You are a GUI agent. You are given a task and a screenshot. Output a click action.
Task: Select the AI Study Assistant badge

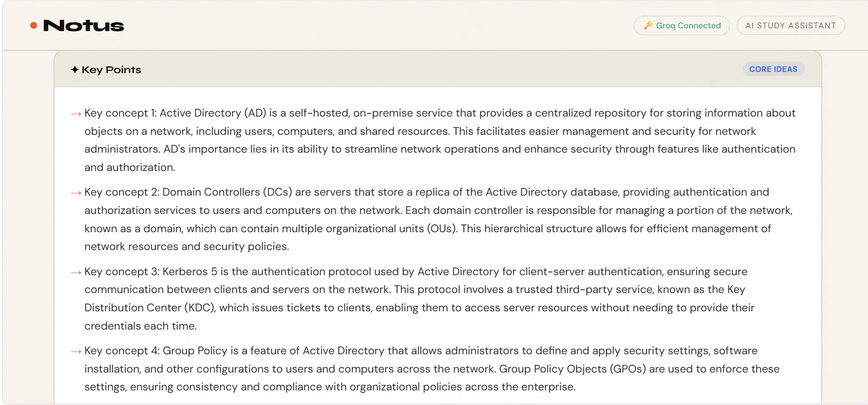coord(791,26)
